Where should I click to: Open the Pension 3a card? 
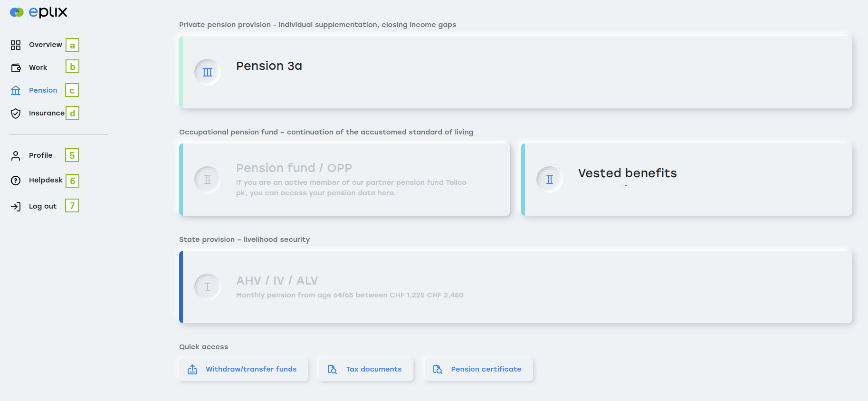pos(515,72)
